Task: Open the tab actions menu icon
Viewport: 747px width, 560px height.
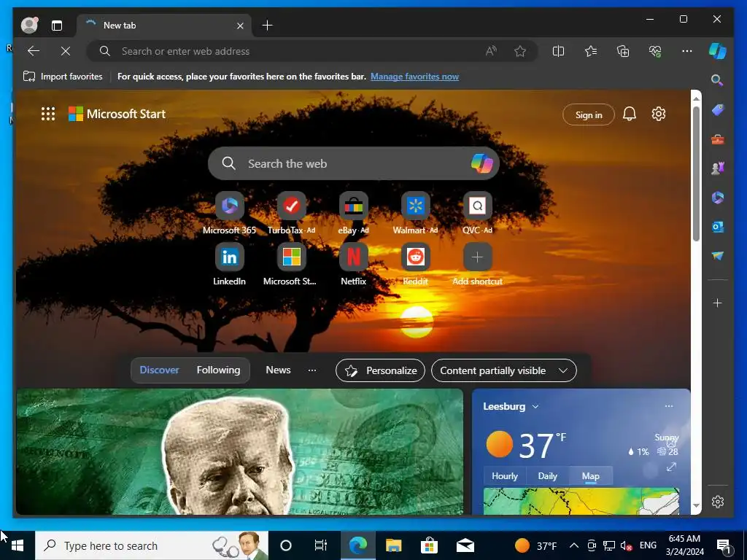Action: tap(57, 26)
